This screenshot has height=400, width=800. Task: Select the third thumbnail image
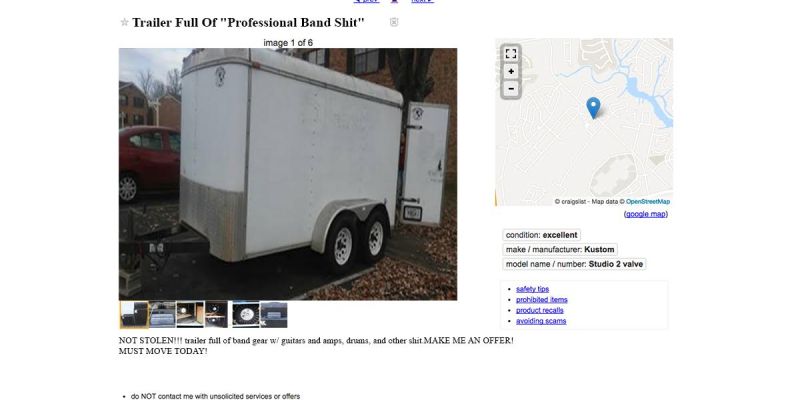pos(190,314)
